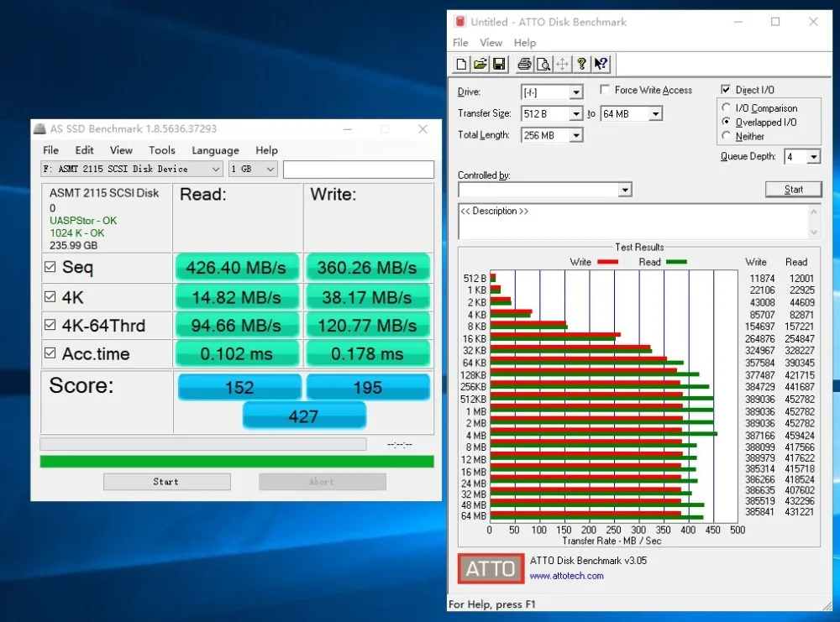
Task: Open the ATTO View menu
Action: coord(491,43)
